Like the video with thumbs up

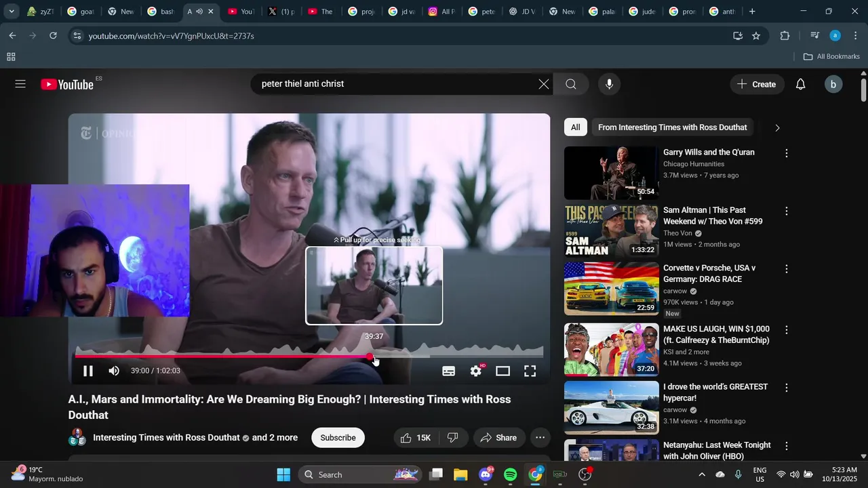(x=416, y=438)
